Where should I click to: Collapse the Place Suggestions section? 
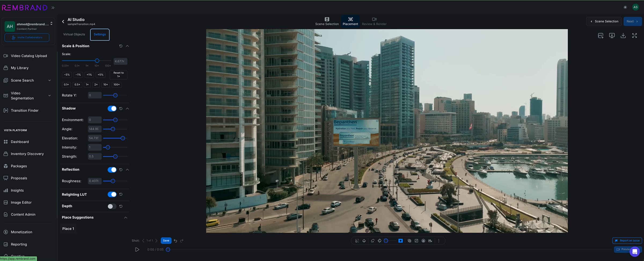pos(126,217)
